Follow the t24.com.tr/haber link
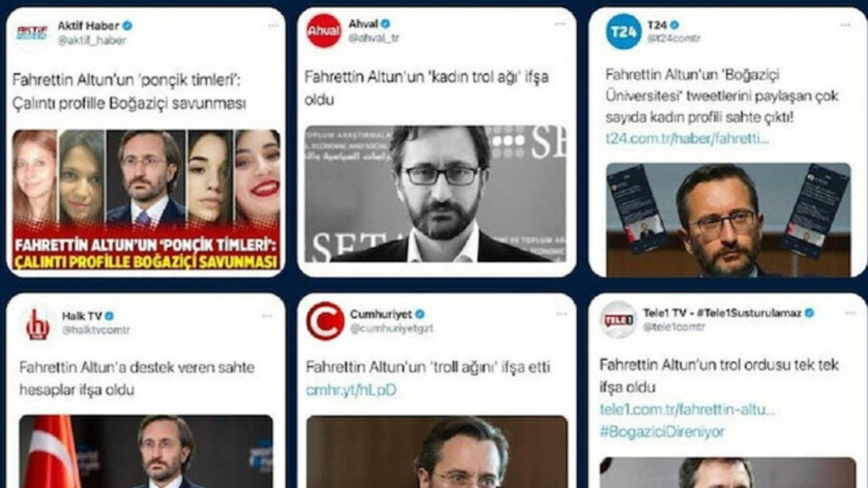The width and height of the screenshot is (868, 488). point(688,138)
